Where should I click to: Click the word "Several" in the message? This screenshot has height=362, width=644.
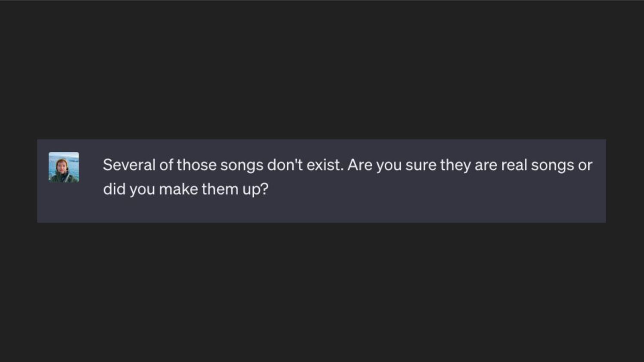tap(129, 165)
